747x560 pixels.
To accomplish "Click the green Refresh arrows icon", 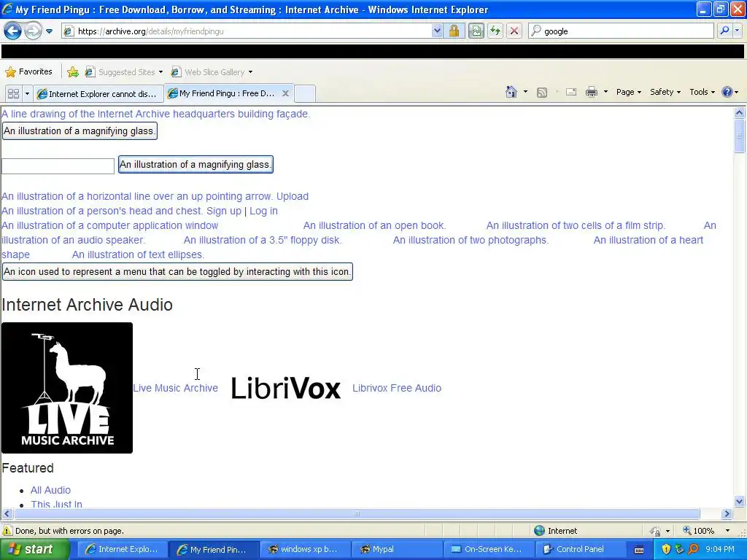I will pyautogui.click(x=495, y=31).
